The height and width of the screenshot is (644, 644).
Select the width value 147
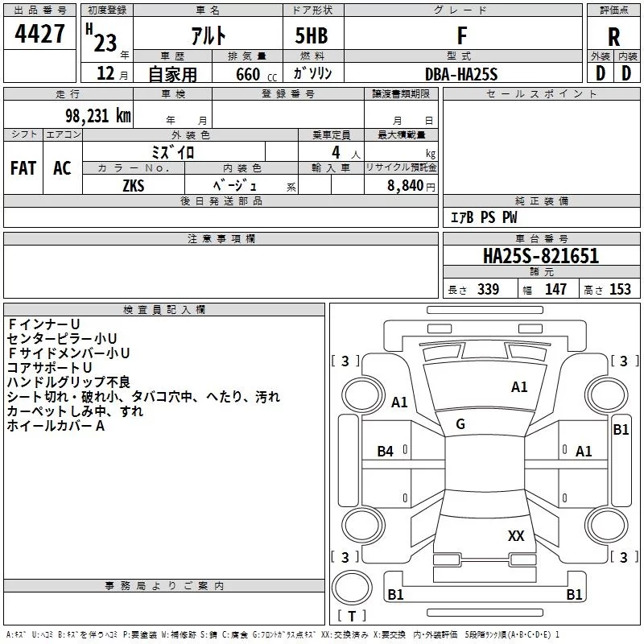(x=555, y=289)
